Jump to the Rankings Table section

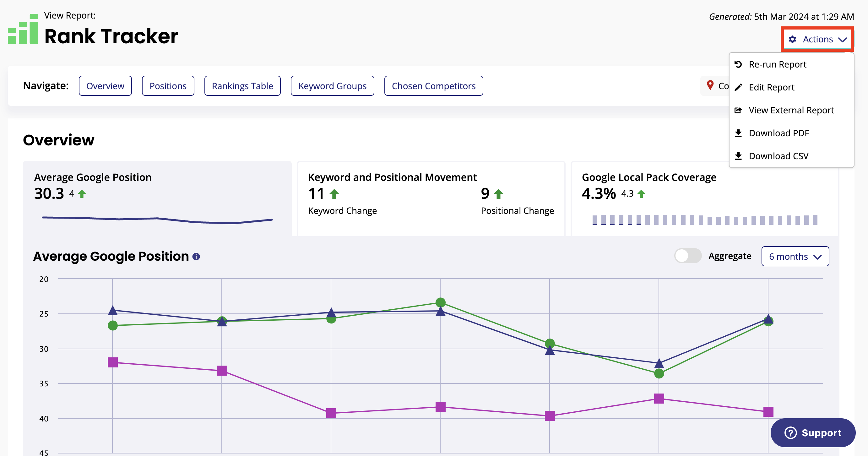coord(242,86)
